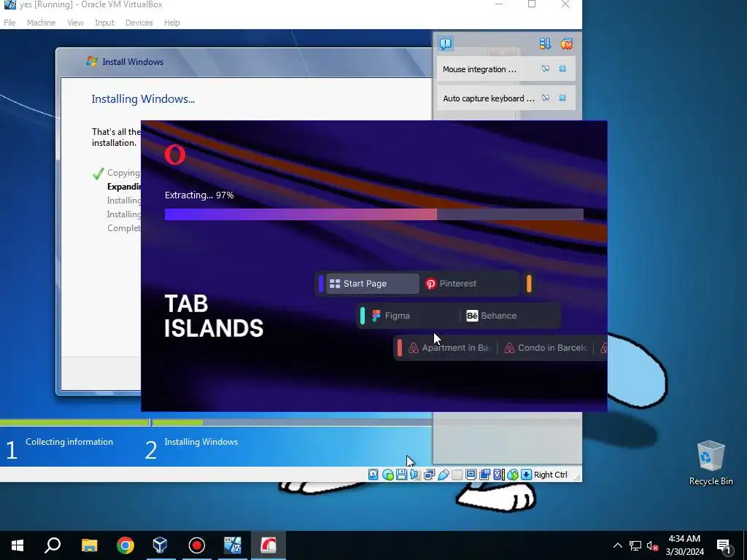This screenshot has height=560, width=747.
Task: Open the Input menu
Action: [x=104, y=23]
